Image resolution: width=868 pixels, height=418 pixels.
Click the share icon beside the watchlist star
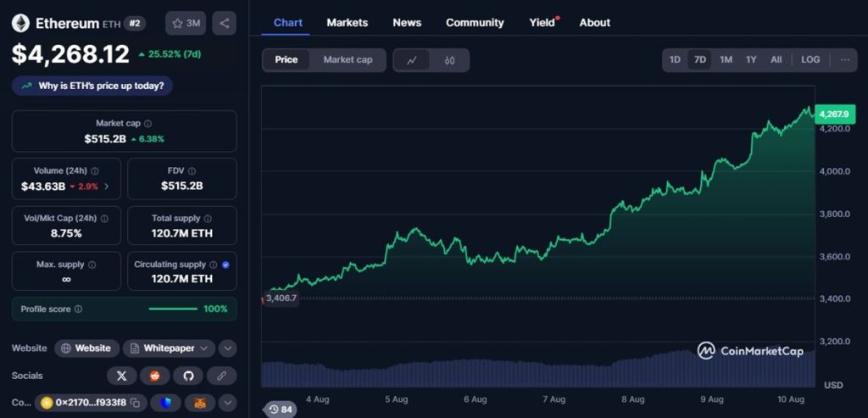[224, 23]
